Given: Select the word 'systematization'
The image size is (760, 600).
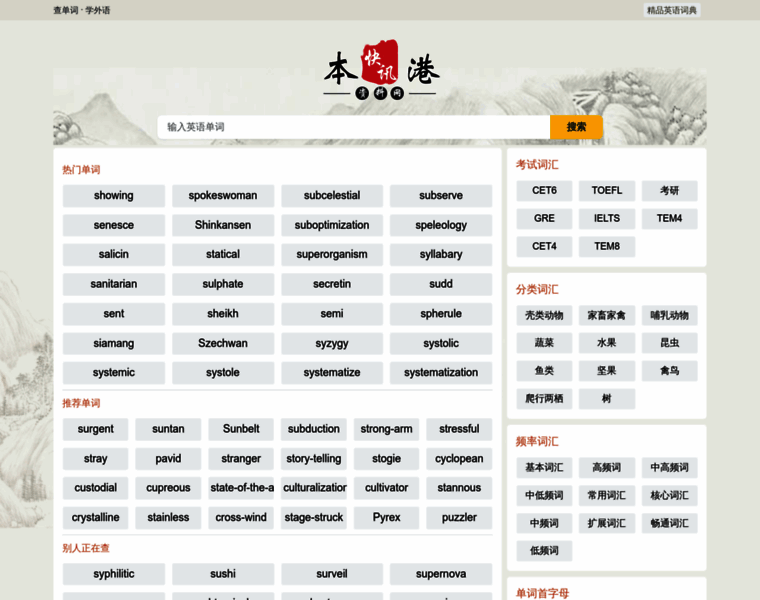Looking at the screenshot, I should 441,373.
